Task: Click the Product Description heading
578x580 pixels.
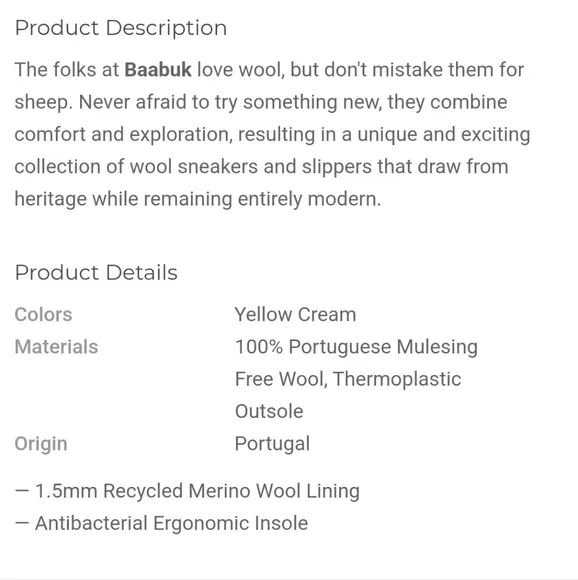Action: pos(121,28)
